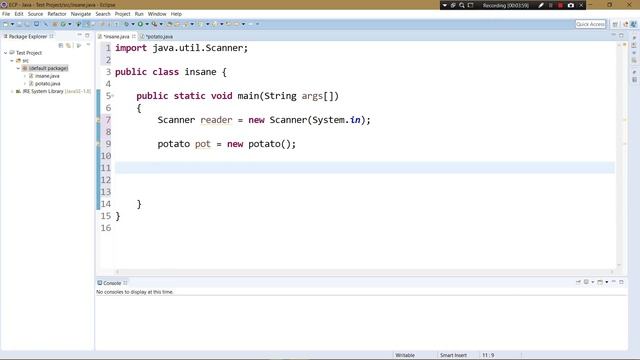
Task: Click the recorder camera snapshot icon
Action: [x=571, y=5]
